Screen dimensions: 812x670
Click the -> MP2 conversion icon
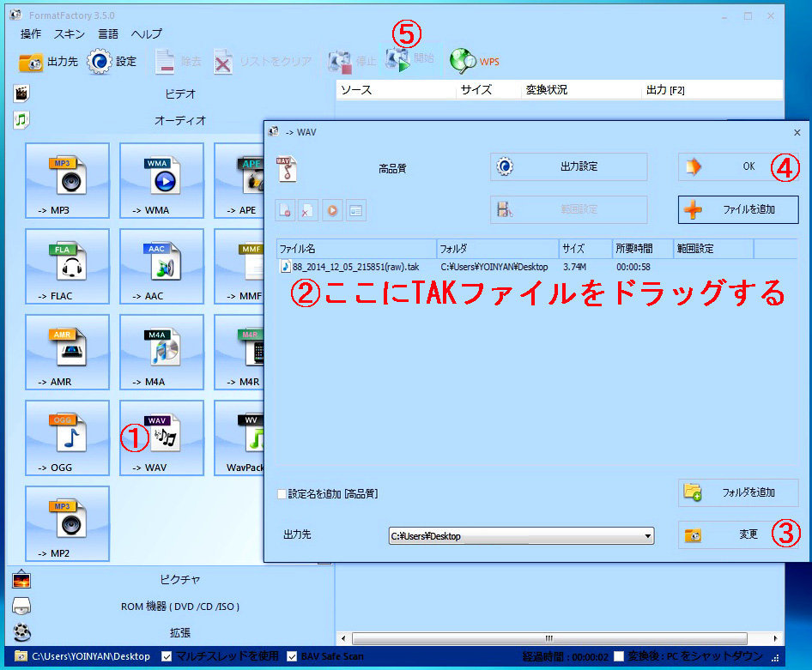point(68,523)
